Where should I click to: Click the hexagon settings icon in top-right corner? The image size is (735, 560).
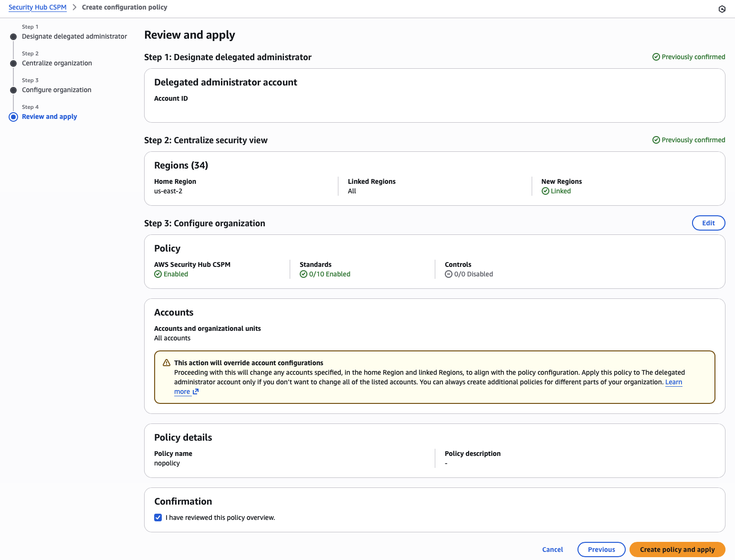[722, 9]
